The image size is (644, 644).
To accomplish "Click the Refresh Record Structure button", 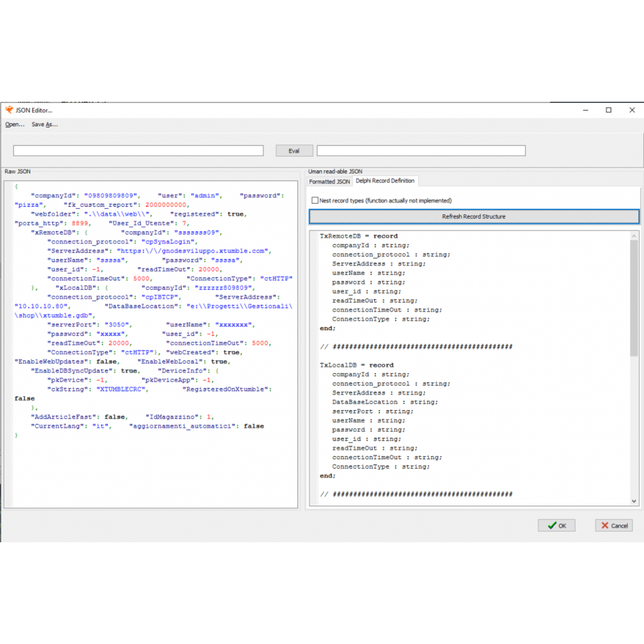I will (473, 216).
